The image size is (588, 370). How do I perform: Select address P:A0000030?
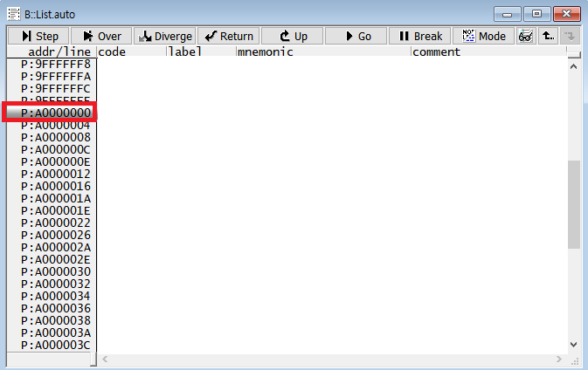(x=56, y=272)
